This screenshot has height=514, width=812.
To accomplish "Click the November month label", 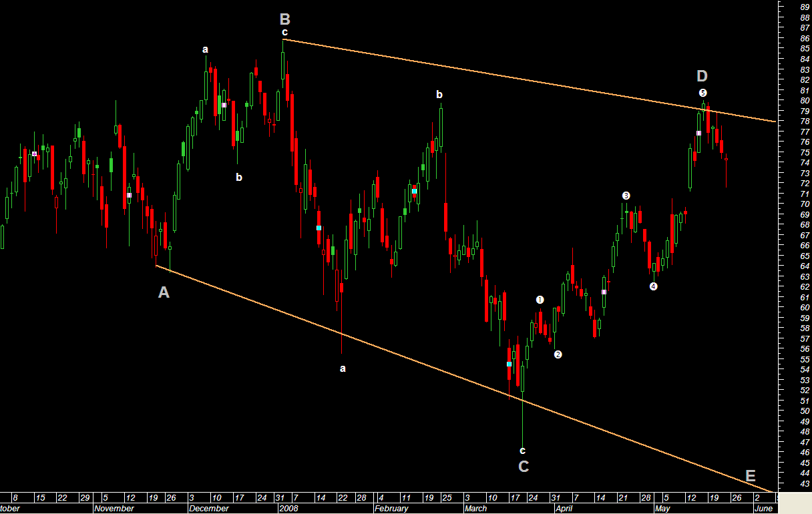I will coord(113,509).
